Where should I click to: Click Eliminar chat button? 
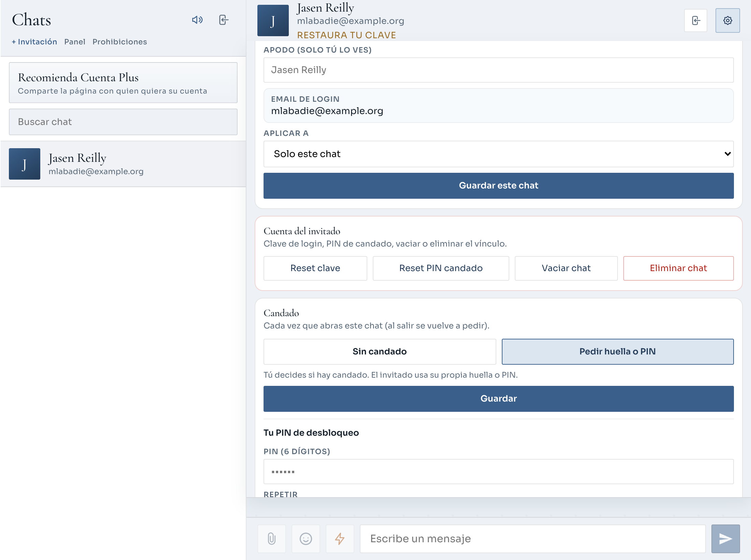pyautogui.click(x=678, y=268)
